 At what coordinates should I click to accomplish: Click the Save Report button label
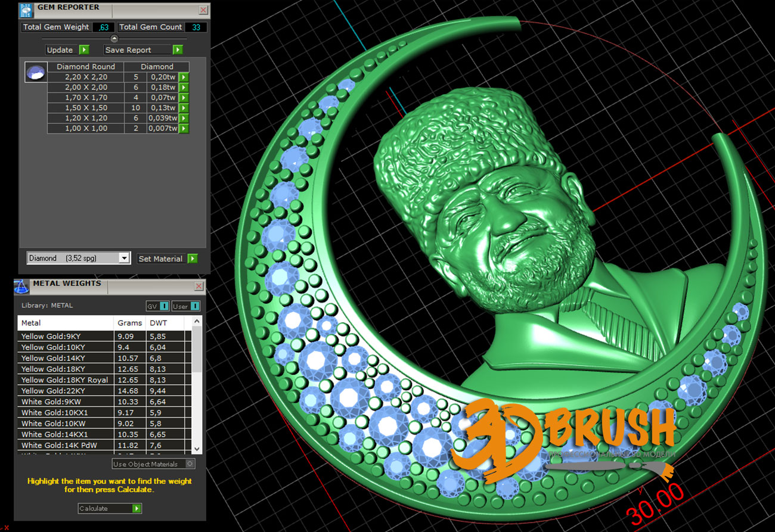[x=138, y=50]
